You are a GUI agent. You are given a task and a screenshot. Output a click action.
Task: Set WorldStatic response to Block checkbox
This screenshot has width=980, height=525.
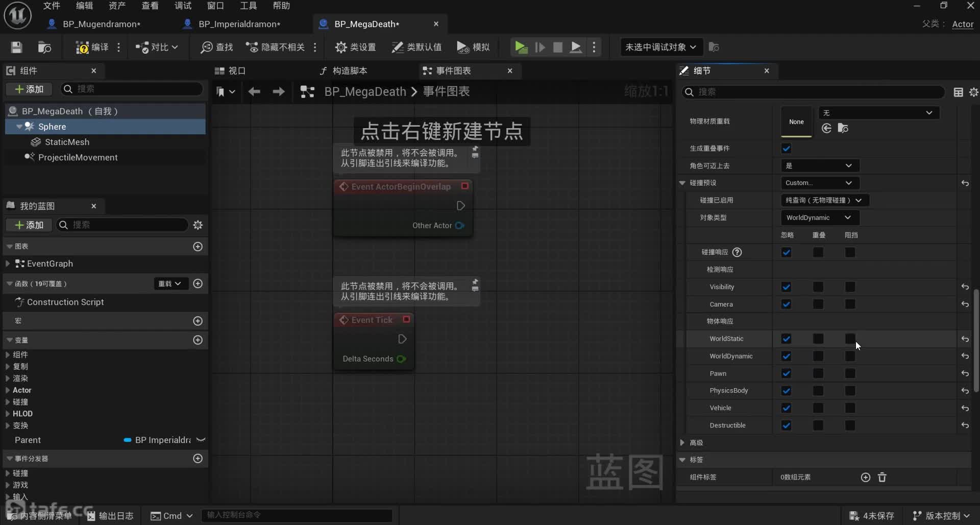click(850, 339)
